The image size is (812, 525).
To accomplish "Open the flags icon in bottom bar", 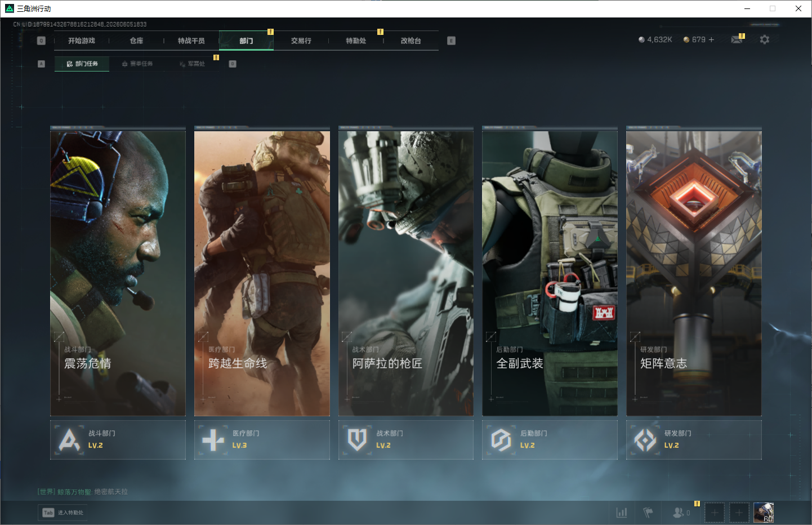I will pyautogui.click(x=648, y=513).
